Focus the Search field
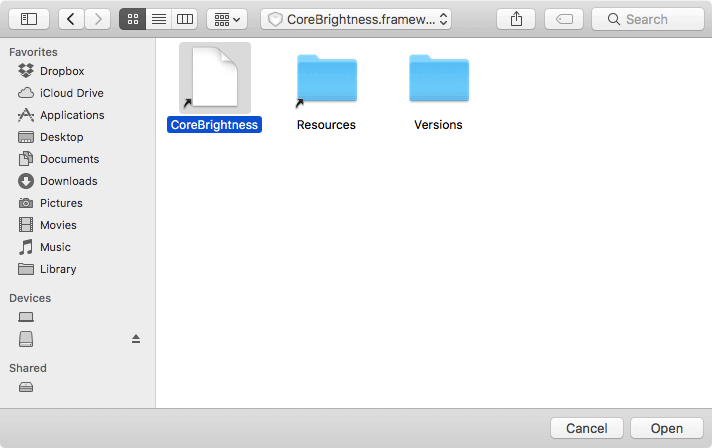This screenshot has width=712, height=448. 648,19
